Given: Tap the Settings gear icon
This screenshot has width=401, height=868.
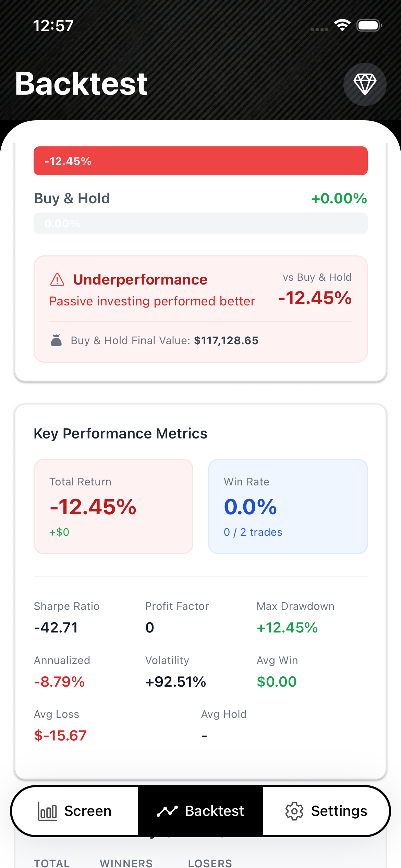Looking at the screenshot, I should pos(294,811).
